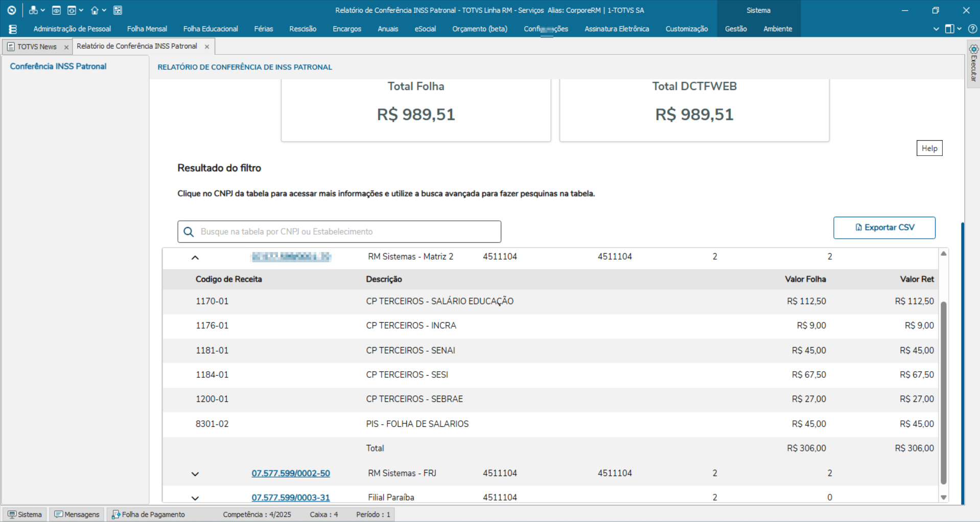Expand the RM Sistemas - FRJ row
980x522 pixels.
(195, 474)
